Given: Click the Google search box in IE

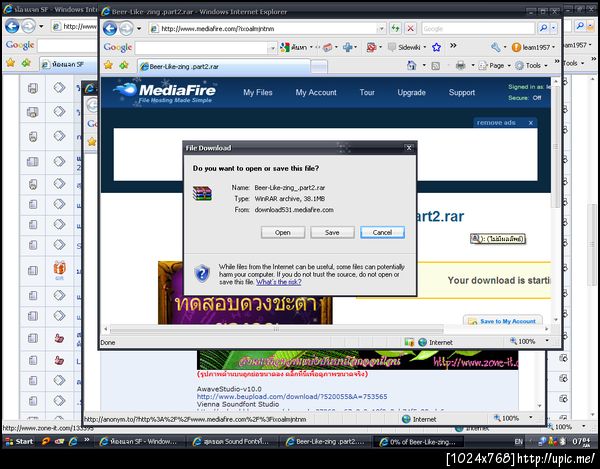Looking at the screenshot, I should point(478,28).
